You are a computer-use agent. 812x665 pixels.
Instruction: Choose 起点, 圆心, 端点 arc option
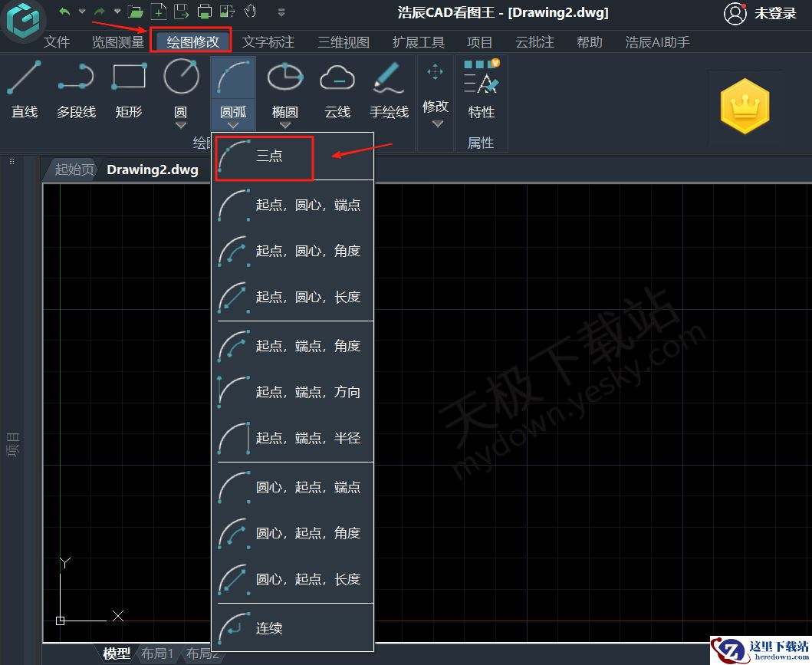[293, 205]
